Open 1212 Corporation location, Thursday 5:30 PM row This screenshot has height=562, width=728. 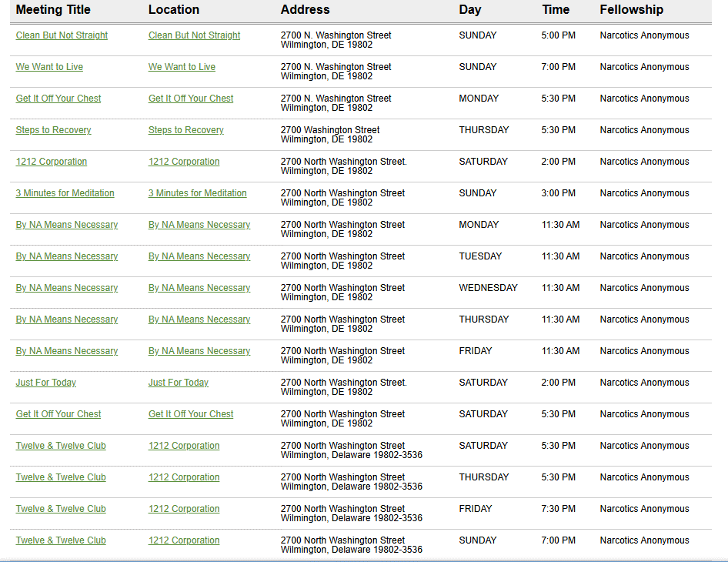(184, 477)
